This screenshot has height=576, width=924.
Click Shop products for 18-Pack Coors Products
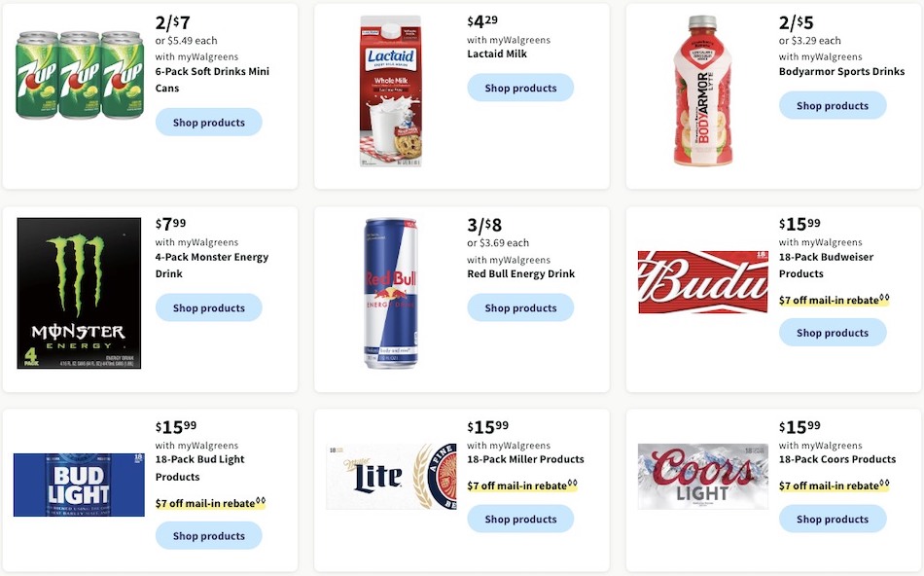833,519
